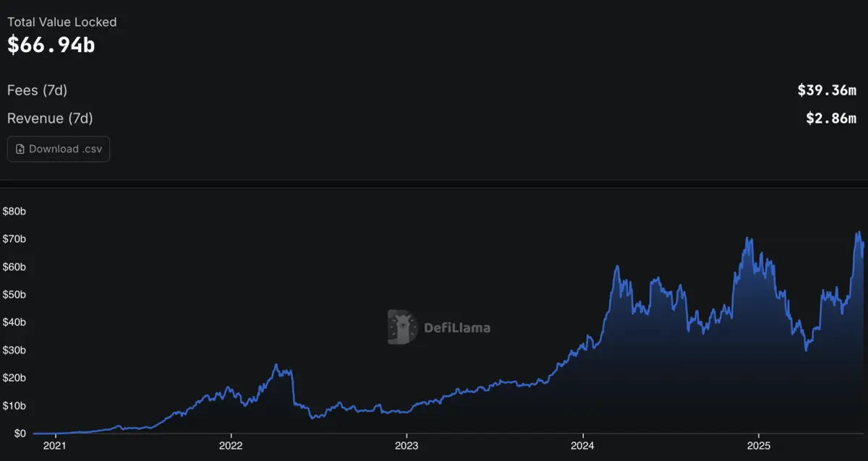Click the sharp 2022 drop on the chart line
The image size is (868, 461).
tap(293, 390)
